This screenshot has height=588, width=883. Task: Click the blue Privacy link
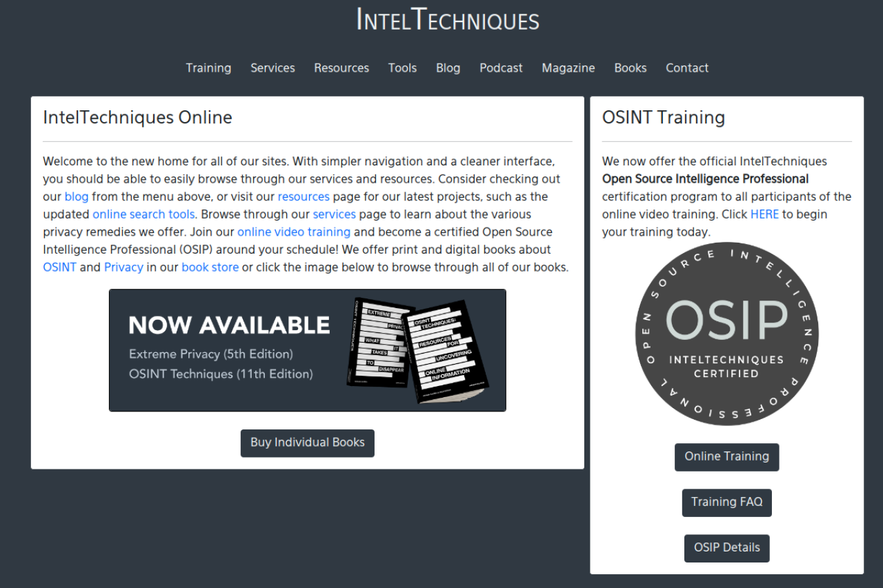(123, 267)
